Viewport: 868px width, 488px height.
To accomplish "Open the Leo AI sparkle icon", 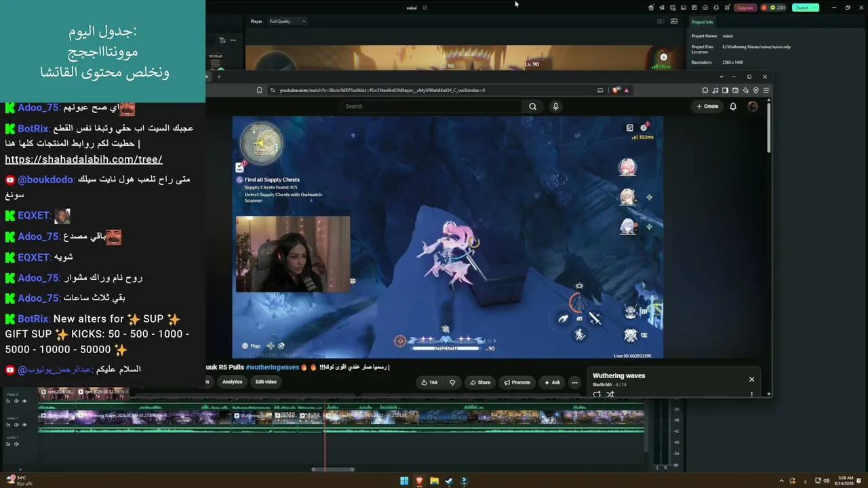I will [x=746, y=90].
